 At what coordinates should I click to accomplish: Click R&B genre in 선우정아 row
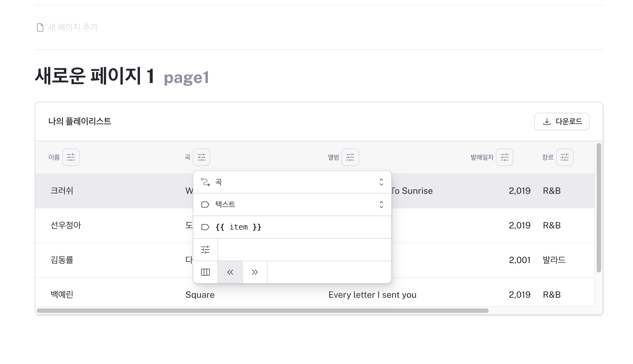coord(552,225)
